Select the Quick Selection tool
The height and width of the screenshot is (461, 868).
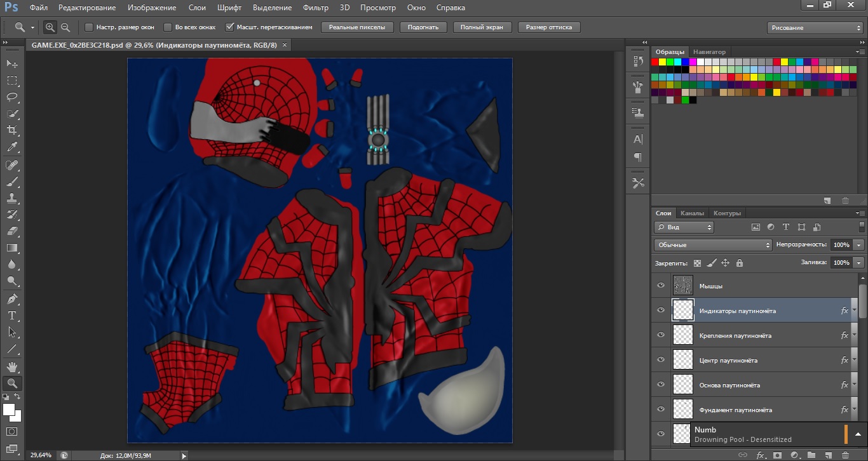12,114
